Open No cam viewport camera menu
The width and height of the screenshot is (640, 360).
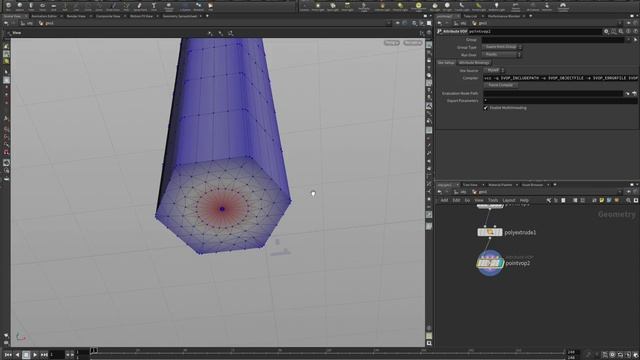pyautogui.click(x=413, y=43)
